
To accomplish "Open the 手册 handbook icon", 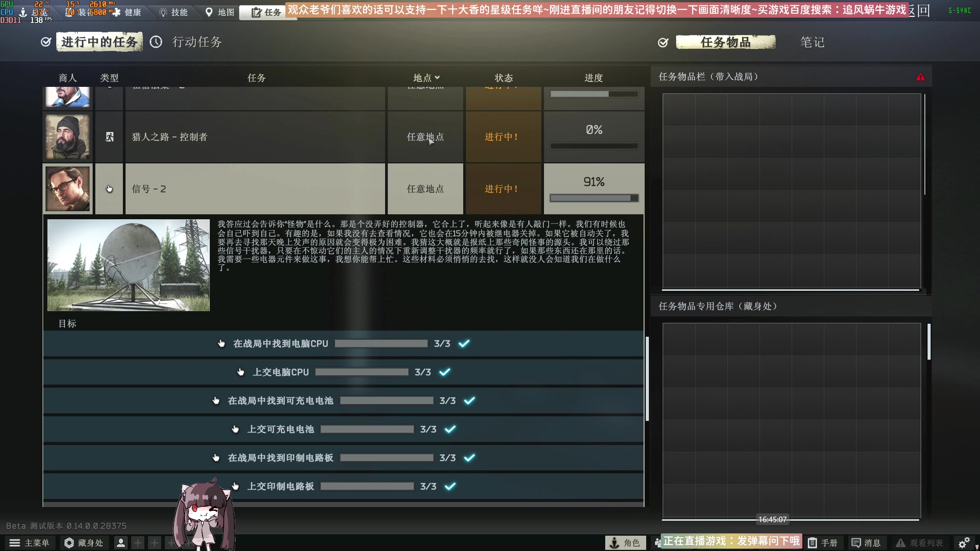I will coord(812,543).
